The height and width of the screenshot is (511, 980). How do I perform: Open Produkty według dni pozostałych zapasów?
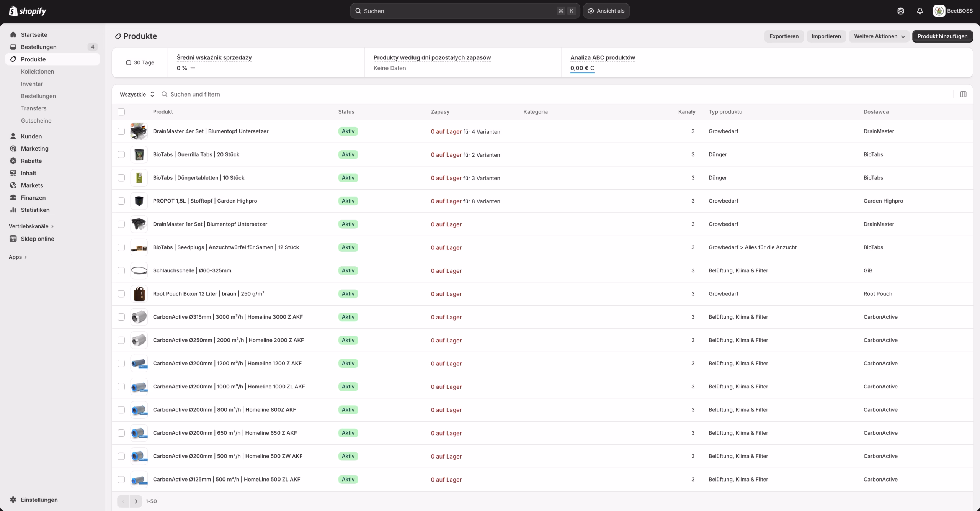[432, 57]
